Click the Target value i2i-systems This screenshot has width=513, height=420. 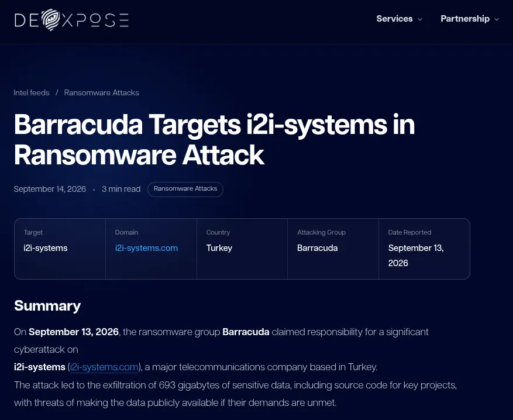pyautogui.click(x=46, y=248)
